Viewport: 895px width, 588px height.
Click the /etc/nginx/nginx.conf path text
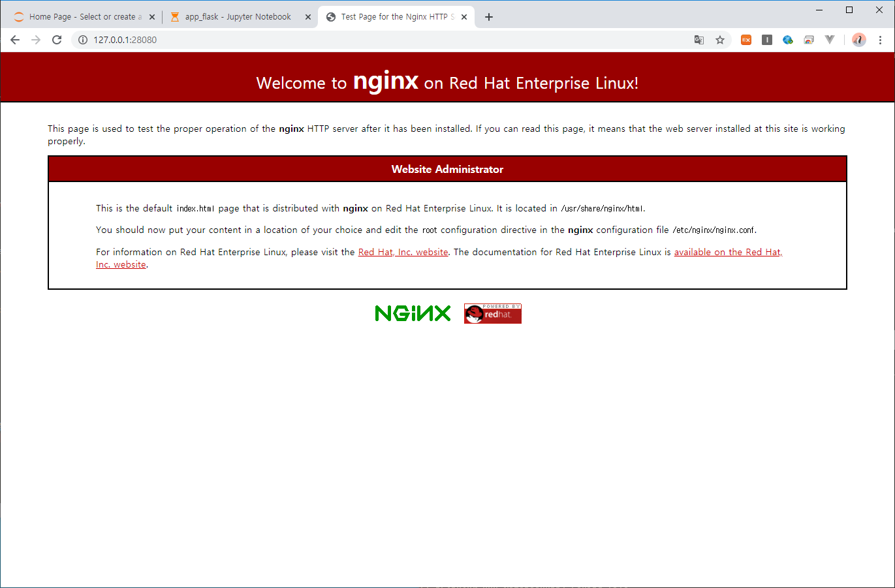pos(714,230)
